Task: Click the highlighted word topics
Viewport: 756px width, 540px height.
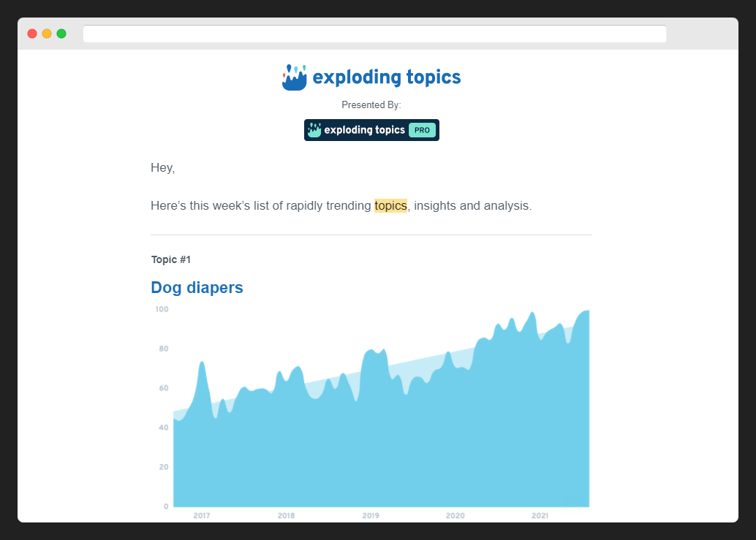Action: tap(390, 206)
